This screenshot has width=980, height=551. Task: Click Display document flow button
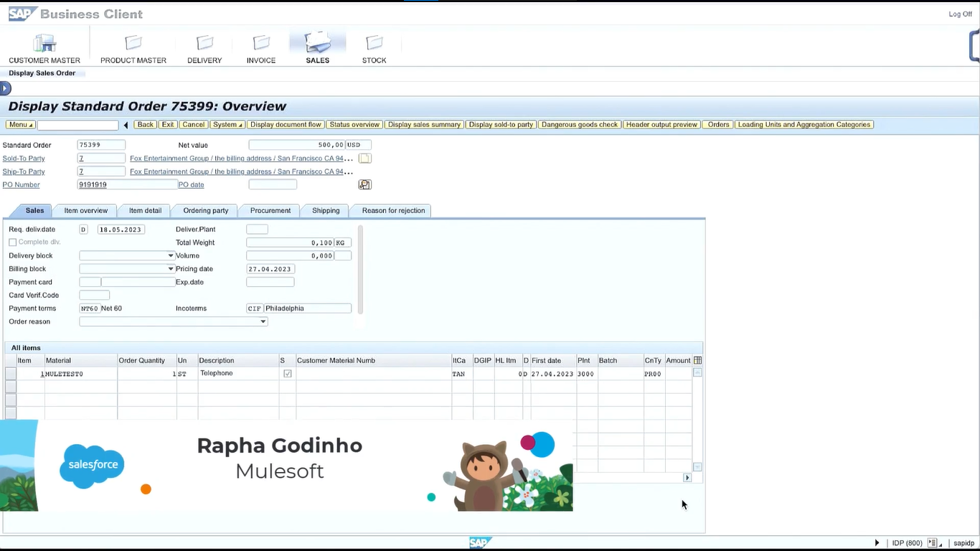coord(286,125)
